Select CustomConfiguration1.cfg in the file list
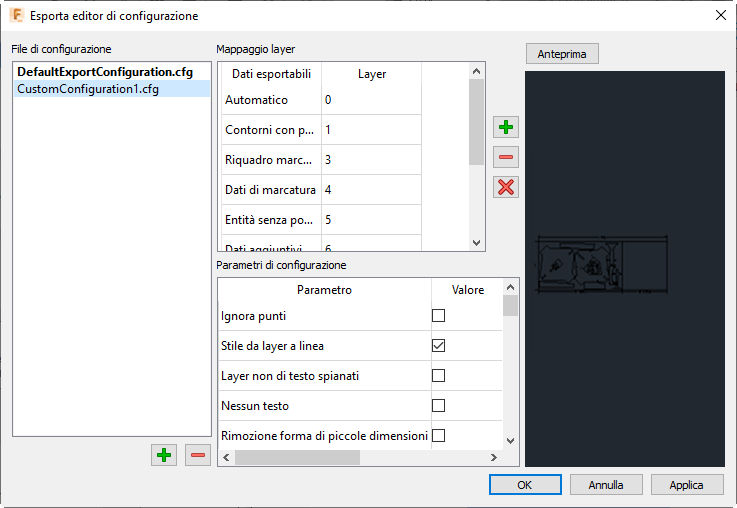Screen dimensions: 737x508 (112, 89)
